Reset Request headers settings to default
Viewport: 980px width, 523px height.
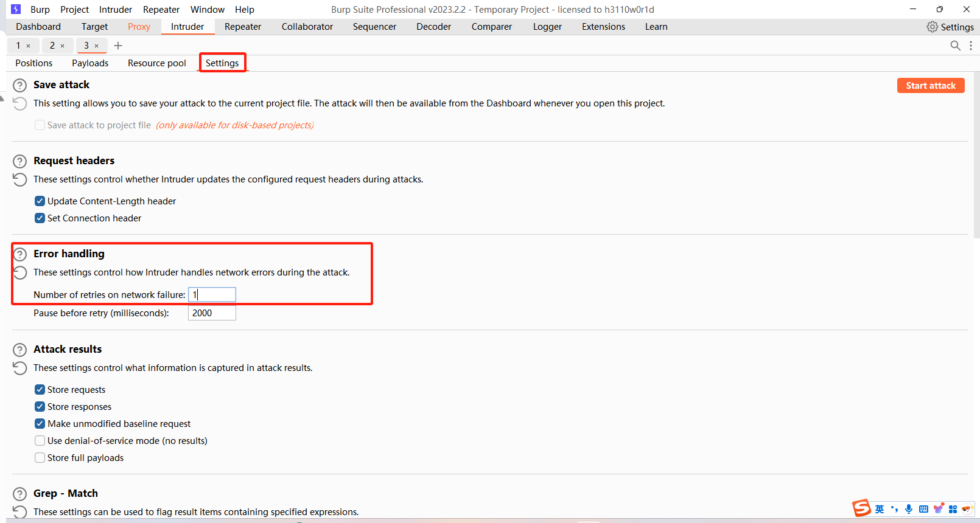point(20,179)
